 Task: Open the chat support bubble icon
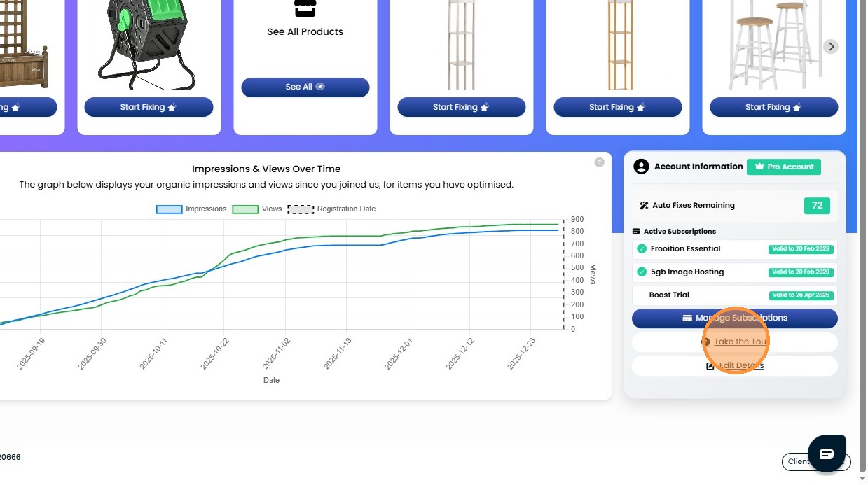[x=827, y=454]
